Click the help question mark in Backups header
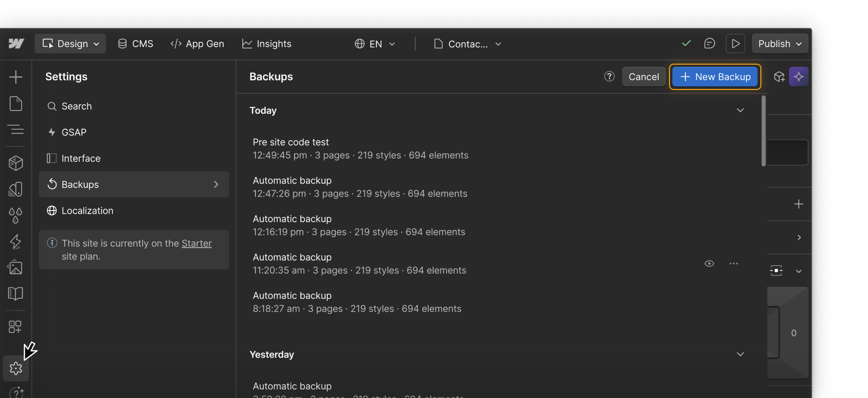868x398 pixels. coord(609,76)
